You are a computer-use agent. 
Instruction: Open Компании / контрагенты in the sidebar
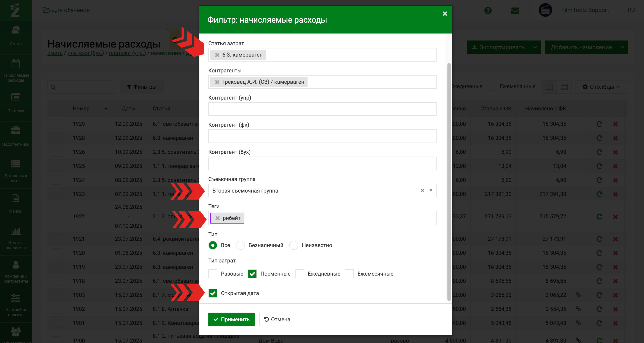pyautogui.click(x=16, y=272)
